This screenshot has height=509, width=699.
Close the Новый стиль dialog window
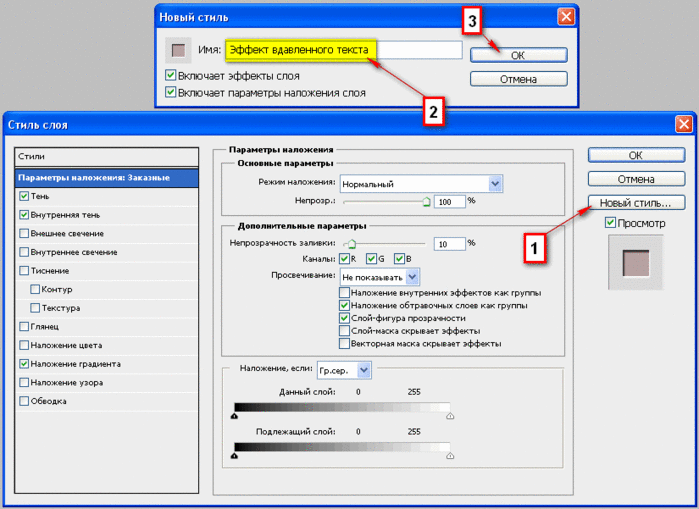[x=566, y=17]
